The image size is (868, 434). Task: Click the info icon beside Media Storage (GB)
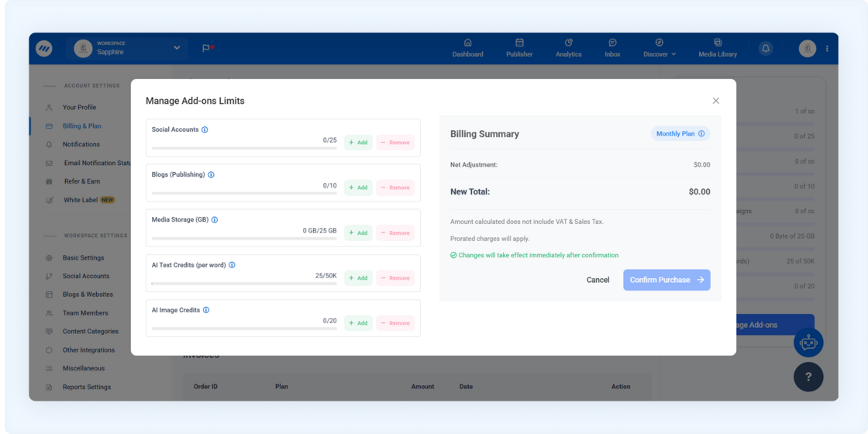(215, 220)
